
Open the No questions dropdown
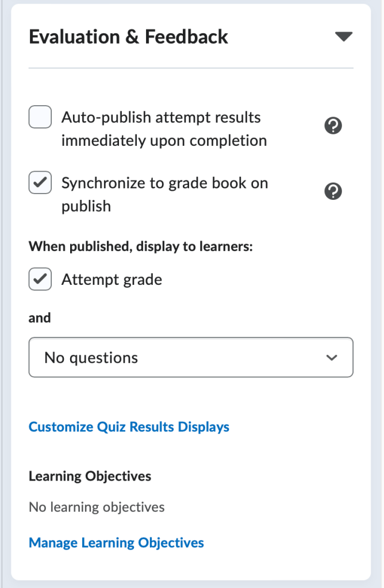click(x=191, y=357)
